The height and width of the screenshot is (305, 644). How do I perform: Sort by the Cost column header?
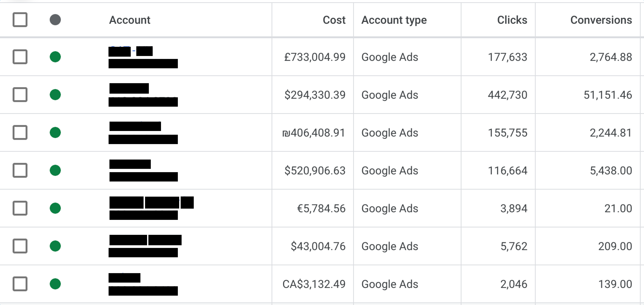[x=334, y=20]
